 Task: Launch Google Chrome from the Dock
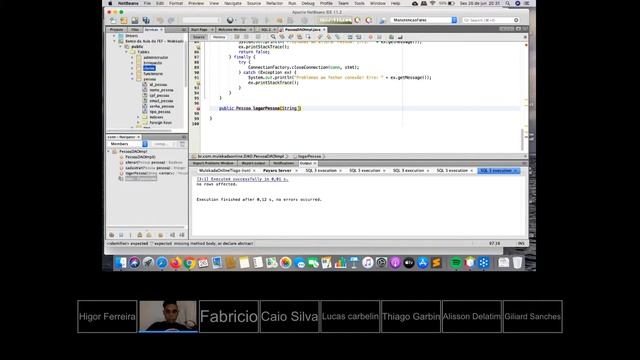click(189, 263)
